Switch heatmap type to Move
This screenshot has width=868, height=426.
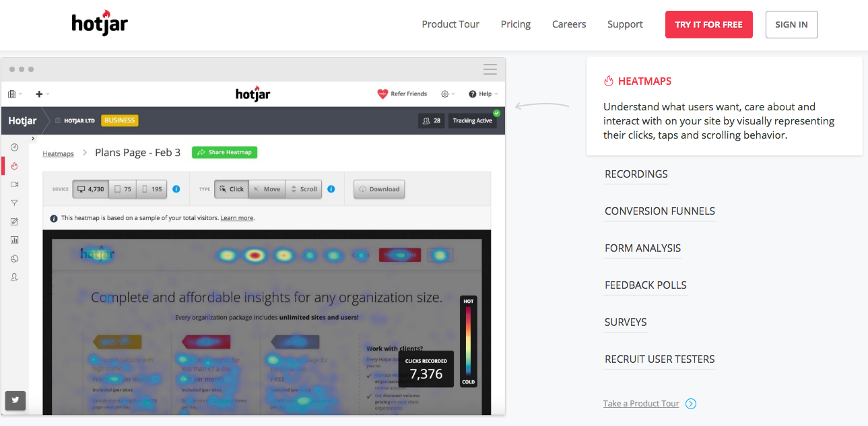click(x=267, y=189)
